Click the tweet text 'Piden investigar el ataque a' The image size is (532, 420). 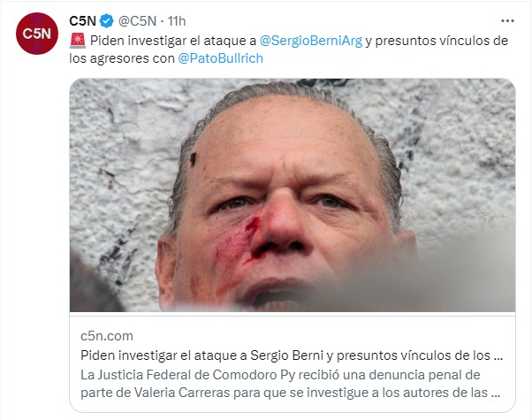[172, 41]
